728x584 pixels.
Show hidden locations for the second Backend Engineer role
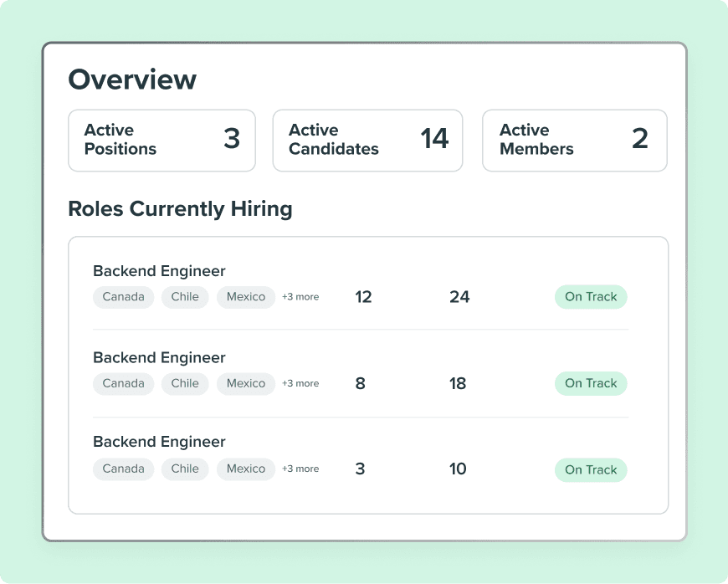pos(300,382)
